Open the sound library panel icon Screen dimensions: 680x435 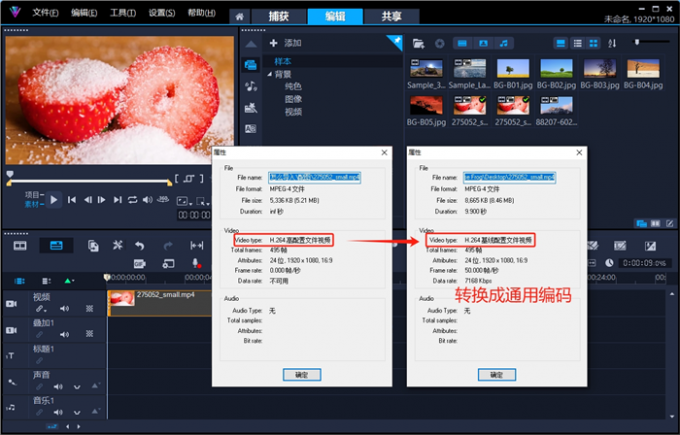251,86
